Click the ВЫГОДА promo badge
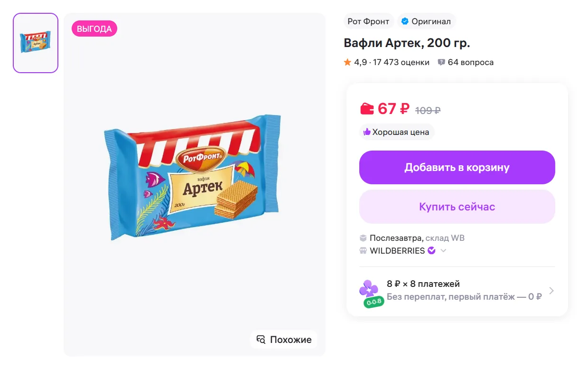Viewport: 588px width, 370px height. 94,29
